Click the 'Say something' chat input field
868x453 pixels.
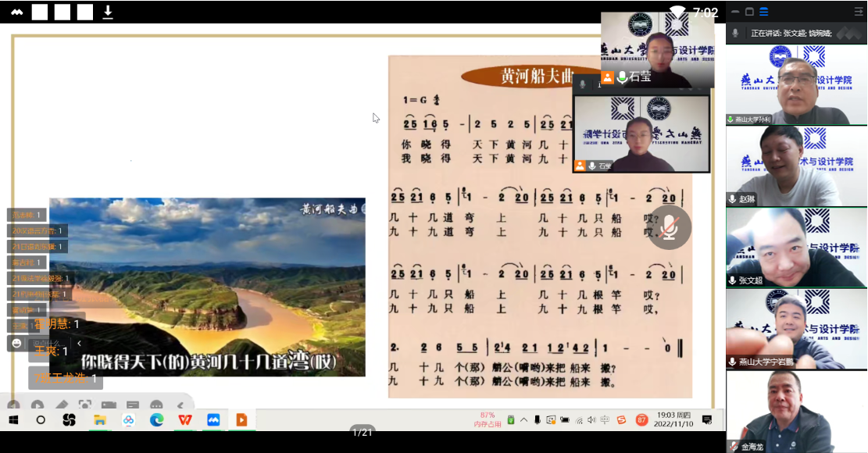[47, 343]
